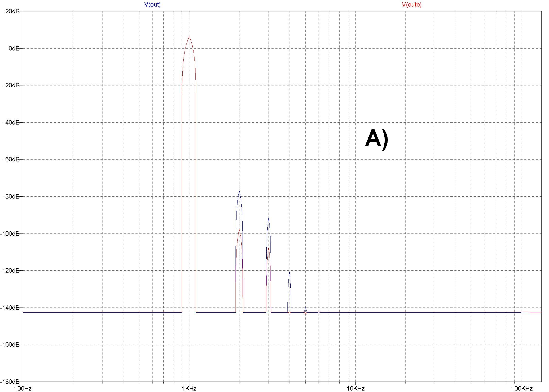Click the -120dB axis label

tap(10, 271)
